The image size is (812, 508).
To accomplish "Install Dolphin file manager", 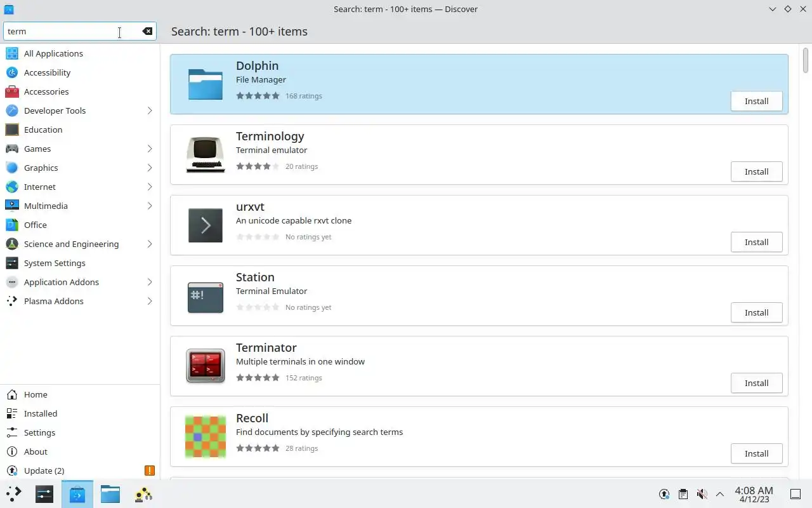I will pyautogui.click(x=756, y=101).
